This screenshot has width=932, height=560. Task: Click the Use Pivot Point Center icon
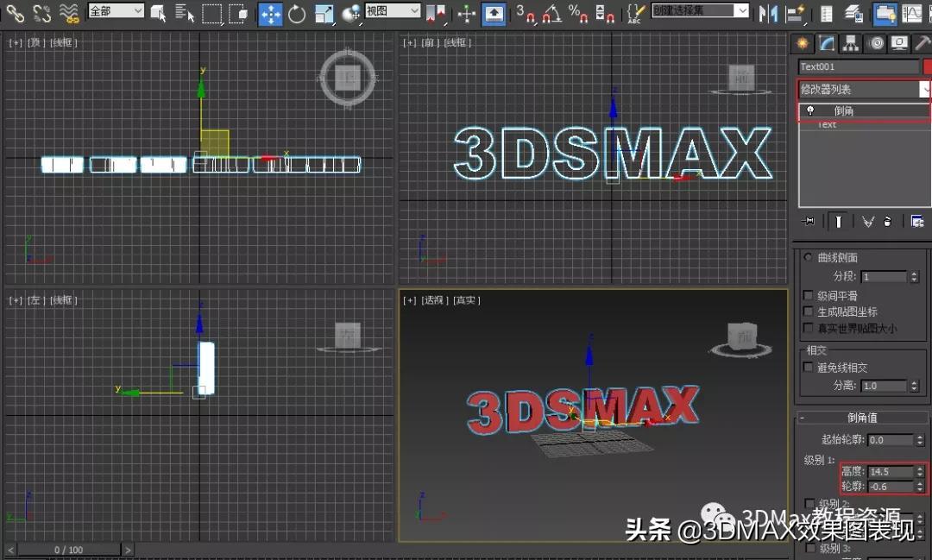tap(437, 13)
